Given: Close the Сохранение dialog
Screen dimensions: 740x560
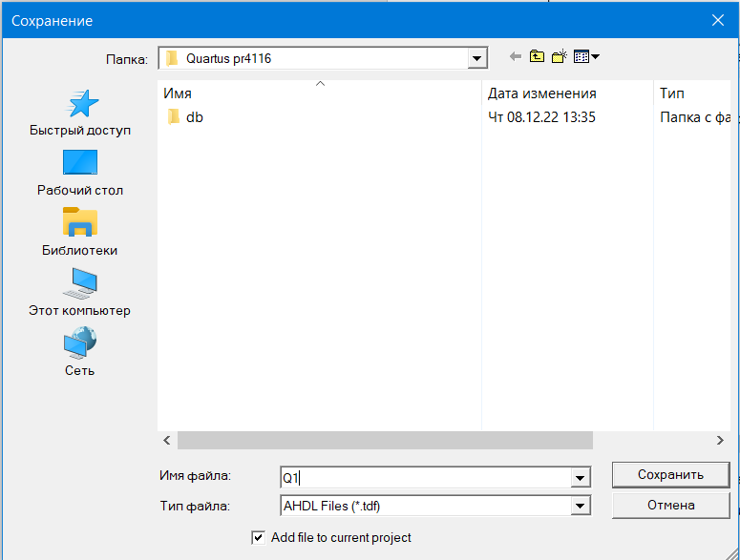Looking at the screenshot, I should point(718,20).
